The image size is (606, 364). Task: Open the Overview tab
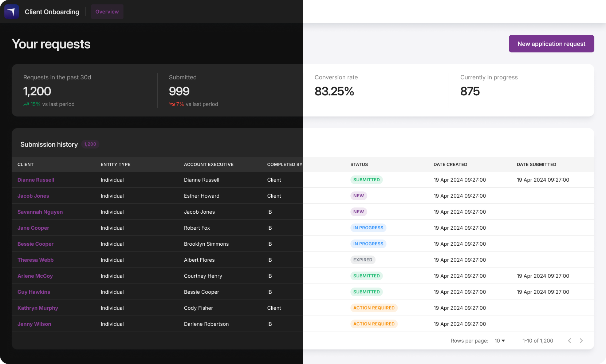(x=107, y=12)
